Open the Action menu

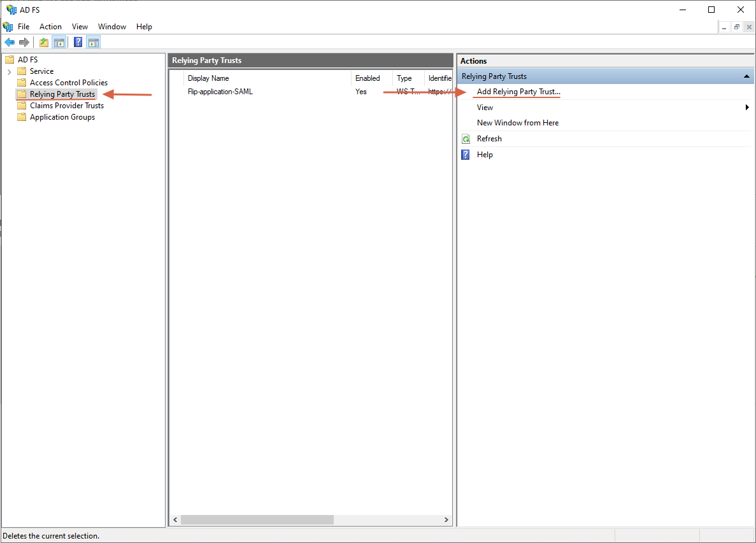click(50, 27)
